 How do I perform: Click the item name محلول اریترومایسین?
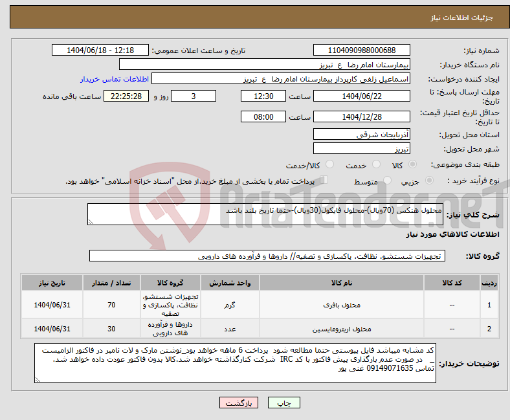point(342,329)
